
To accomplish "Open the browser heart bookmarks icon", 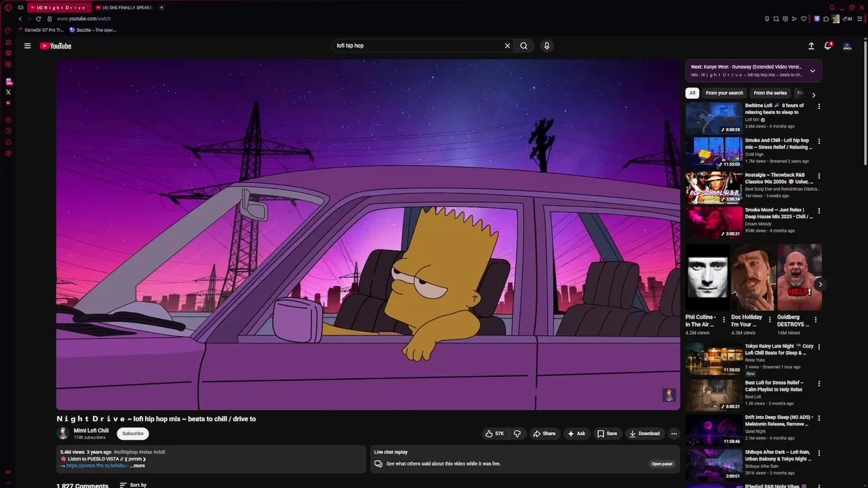I will coord(804,19).
